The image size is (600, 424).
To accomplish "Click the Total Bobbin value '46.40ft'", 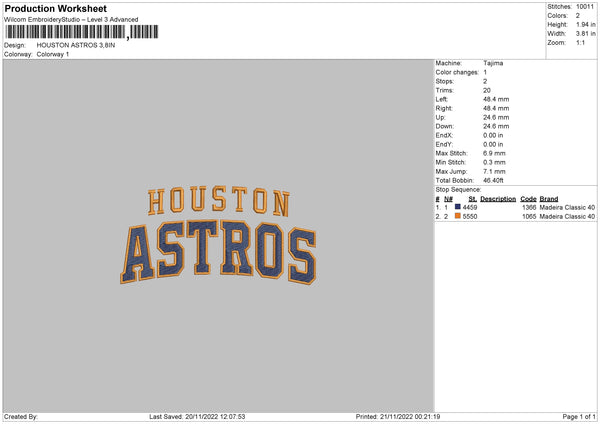I will (x=493, y=180).
